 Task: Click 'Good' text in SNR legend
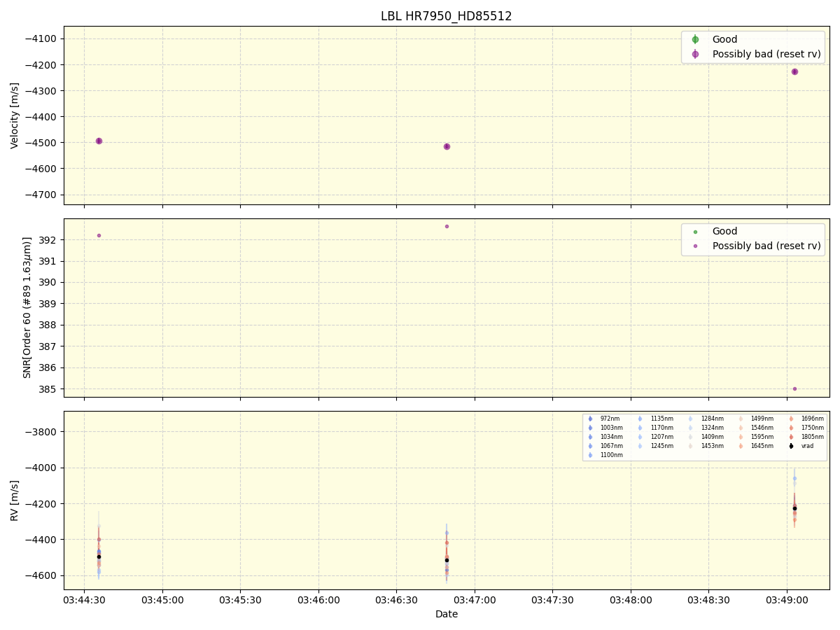[x=725, y=232]
